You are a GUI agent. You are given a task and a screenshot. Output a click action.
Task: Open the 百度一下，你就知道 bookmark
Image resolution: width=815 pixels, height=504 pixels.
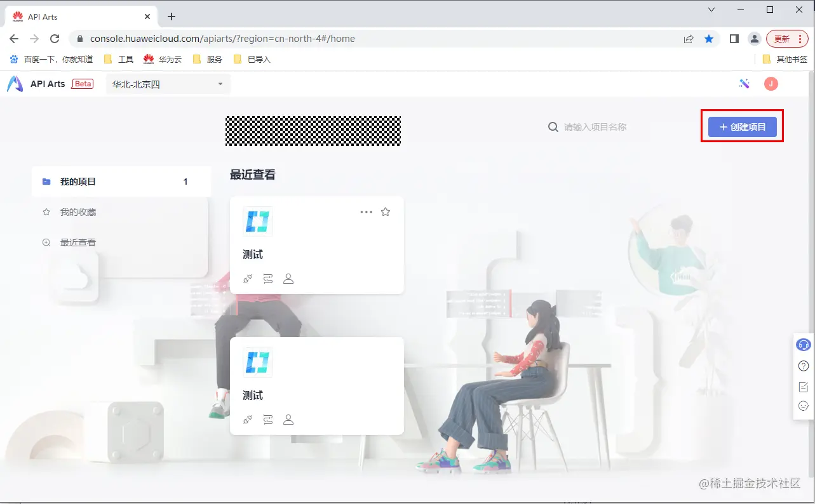(x=51, y=59)
